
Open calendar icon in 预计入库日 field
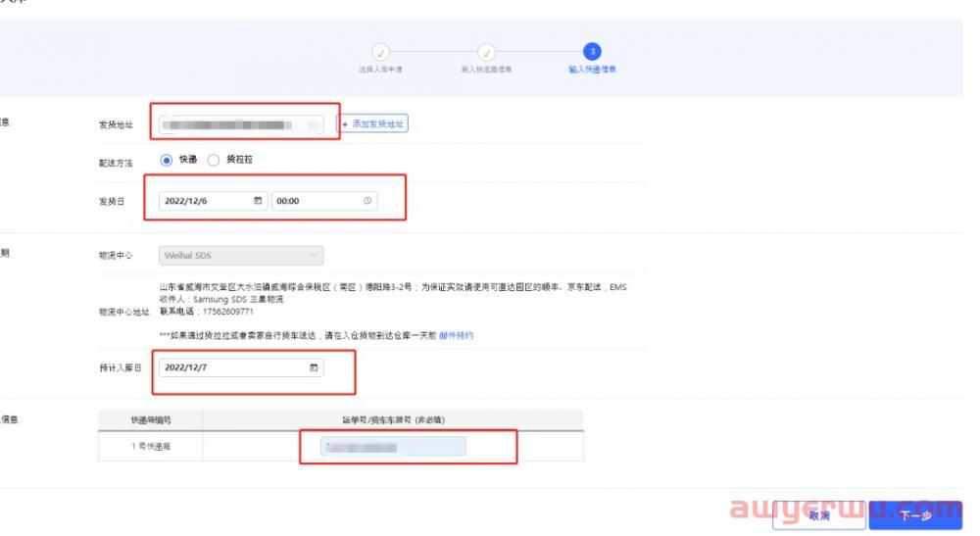(314, 367)
